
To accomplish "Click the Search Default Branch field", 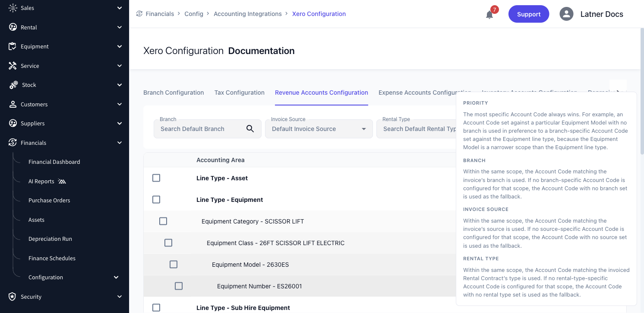I will pos(208,129).
